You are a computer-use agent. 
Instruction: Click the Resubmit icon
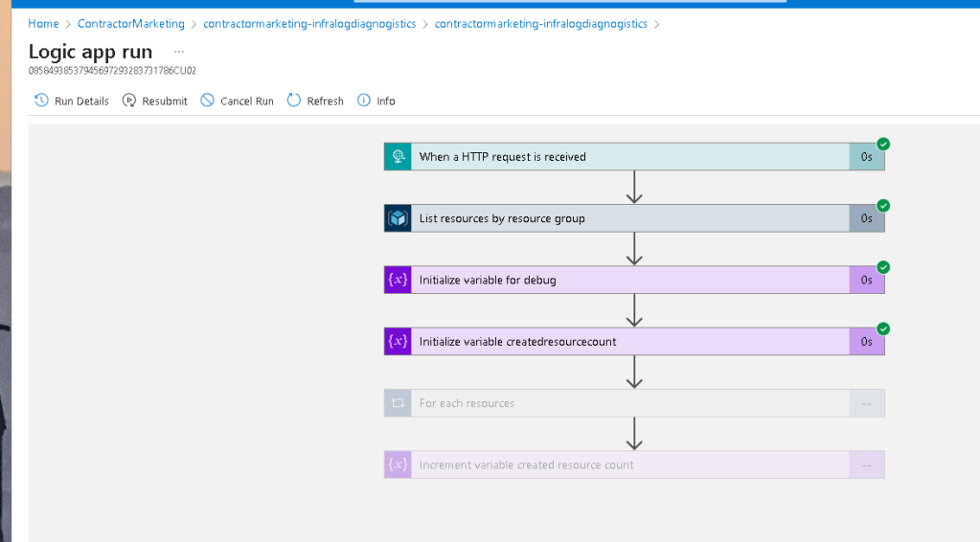pyautogui.click(x=128, y=100)
